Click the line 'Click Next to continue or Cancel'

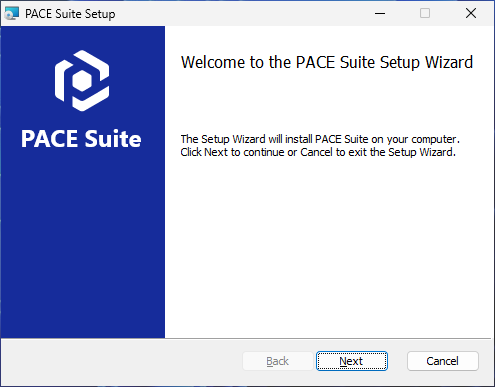point(318,152)
